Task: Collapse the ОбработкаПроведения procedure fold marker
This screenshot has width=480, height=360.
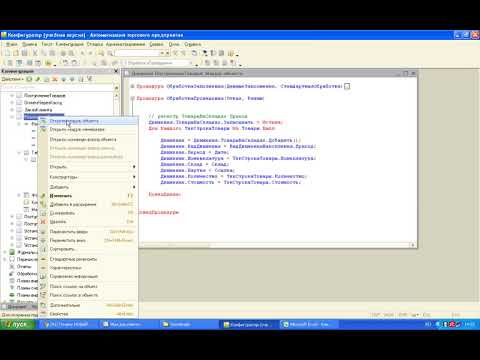Action: tap(132, 98)
